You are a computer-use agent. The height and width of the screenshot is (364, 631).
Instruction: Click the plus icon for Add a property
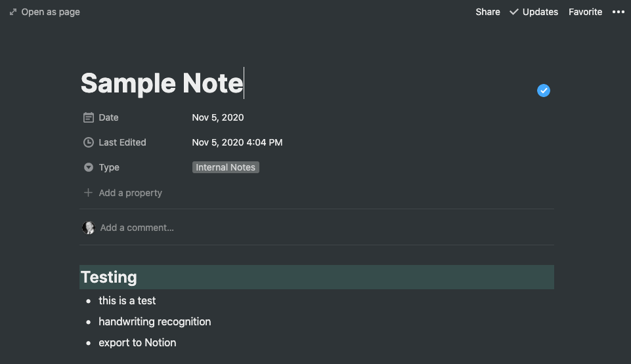coord(88,193)
